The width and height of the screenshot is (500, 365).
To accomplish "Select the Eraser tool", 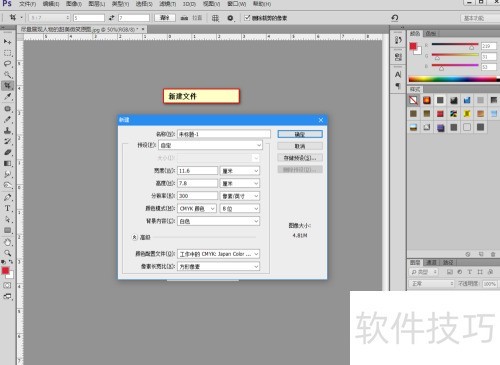I will 7,152.
